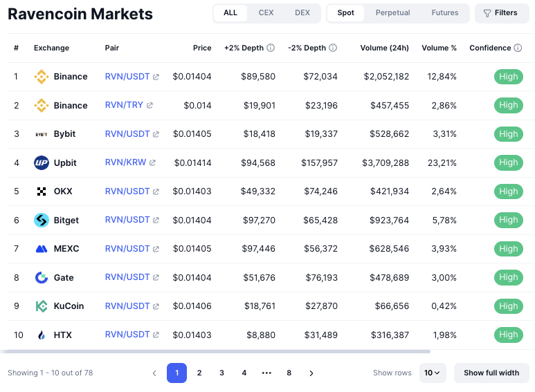Screen dimensions: 535x392
Task: Click the Confidence column info icon
Action: [x=518, y=48]
